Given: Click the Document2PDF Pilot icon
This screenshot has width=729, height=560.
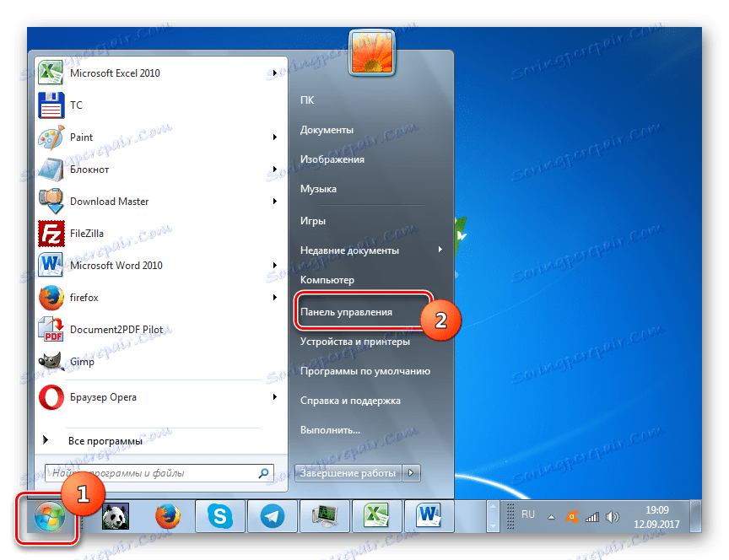Looking at the screenshot, I should [x=51, y=330].
